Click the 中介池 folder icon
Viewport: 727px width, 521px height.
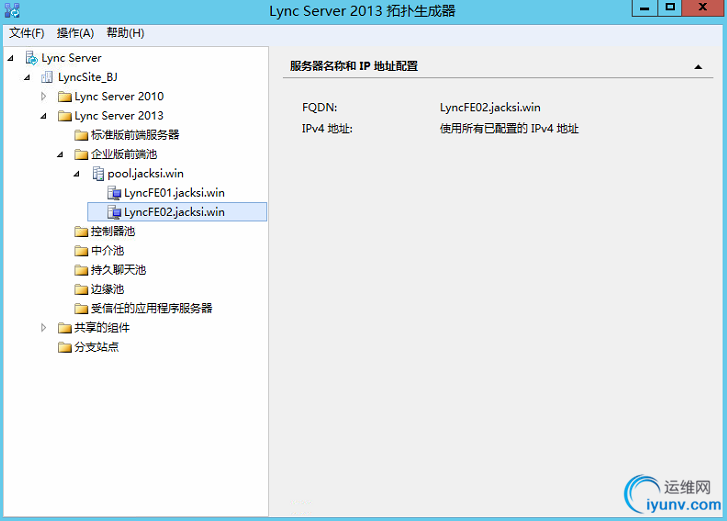tap(81, 251)
